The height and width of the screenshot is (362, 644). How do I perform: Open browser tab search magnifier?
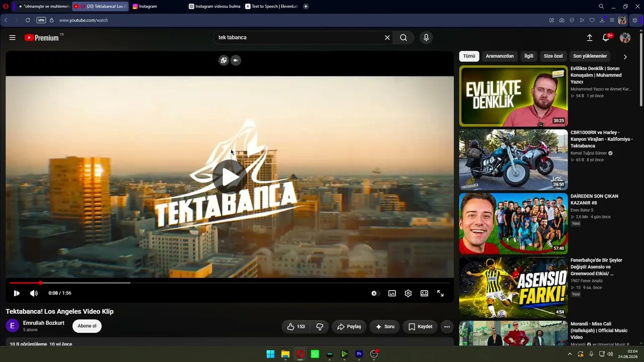pos(601,7)
